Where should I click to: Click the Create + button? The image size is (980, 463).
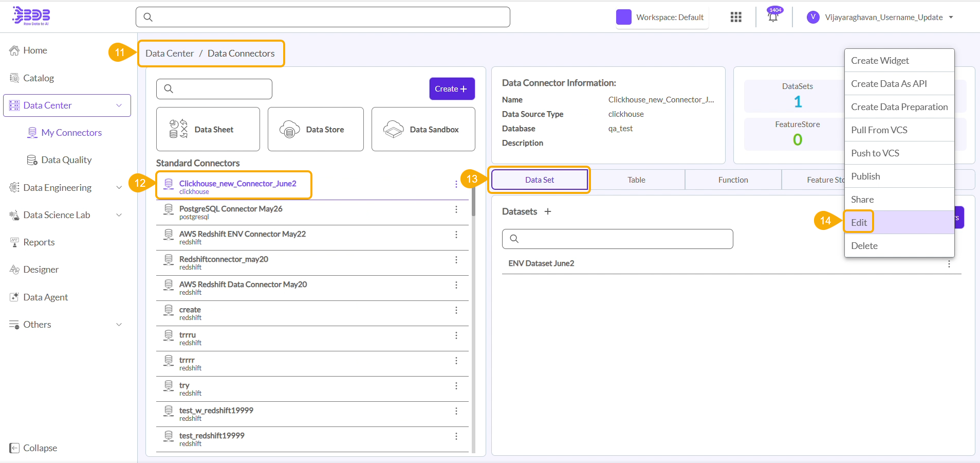click(452, 89)
